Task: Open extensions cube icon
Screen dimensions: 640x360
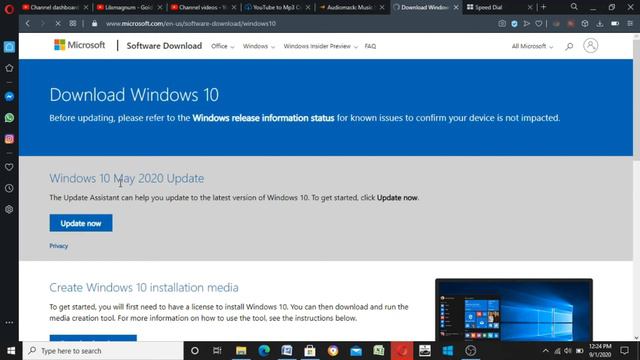Action: click(585, 24)
